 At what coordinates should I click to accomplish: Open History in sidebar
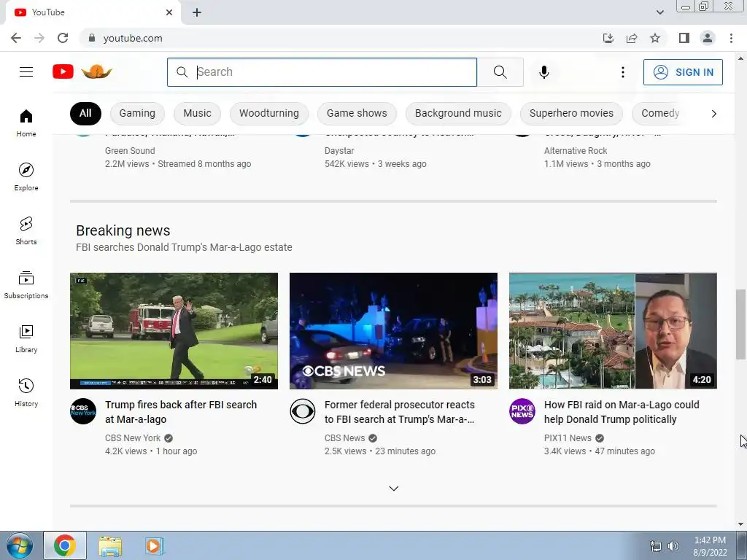coord(26,392)
